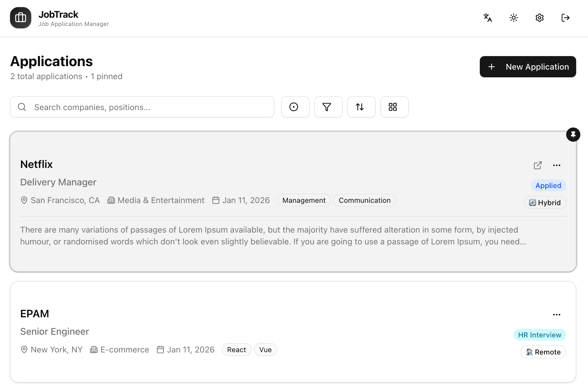Log out using the sign-out icon
This screenshot has height=392, width=588.
coord(566,18)
